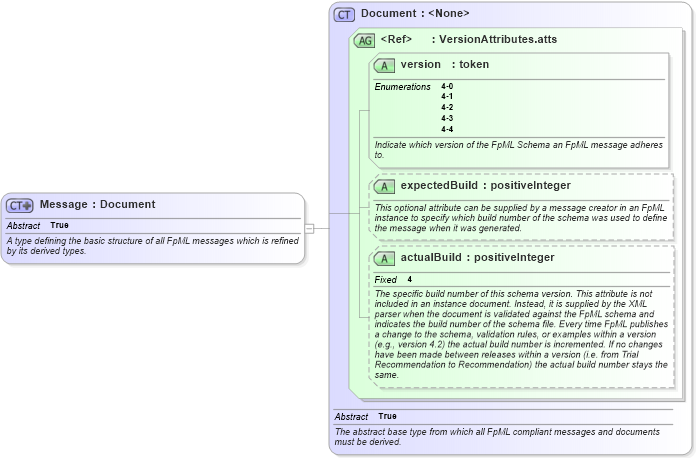Click the 'version : token' attribute name
Viewport: 696px width, 458px height.
tap(445, 64)
